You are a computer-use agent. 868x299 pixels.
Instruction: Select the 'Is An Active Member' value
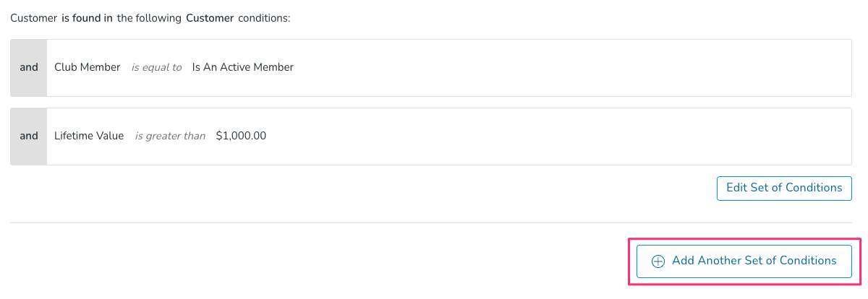pyautogui.click(x=243, y=67)
